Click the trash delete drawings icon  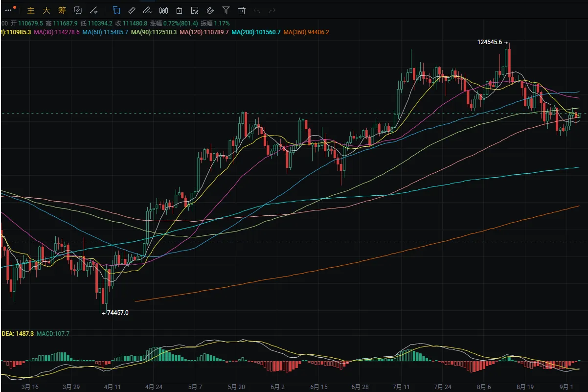pos(241,10)
